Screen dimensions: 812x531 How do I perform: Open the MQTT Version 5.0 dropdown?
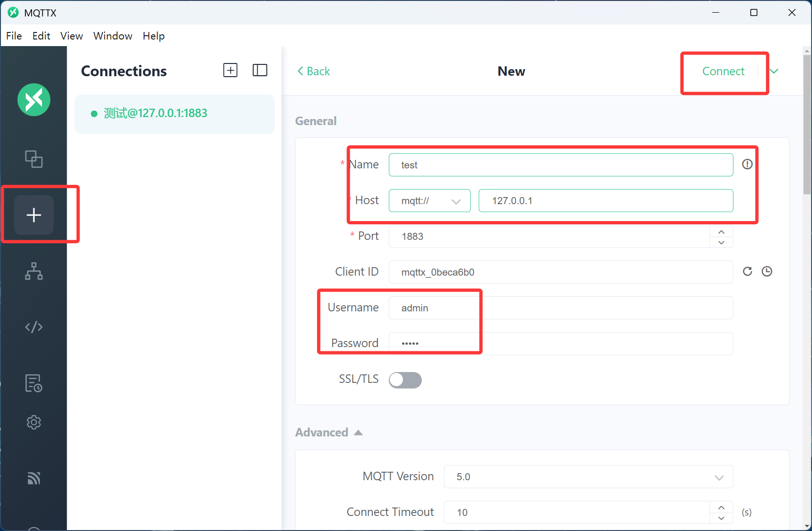[588, 477]
